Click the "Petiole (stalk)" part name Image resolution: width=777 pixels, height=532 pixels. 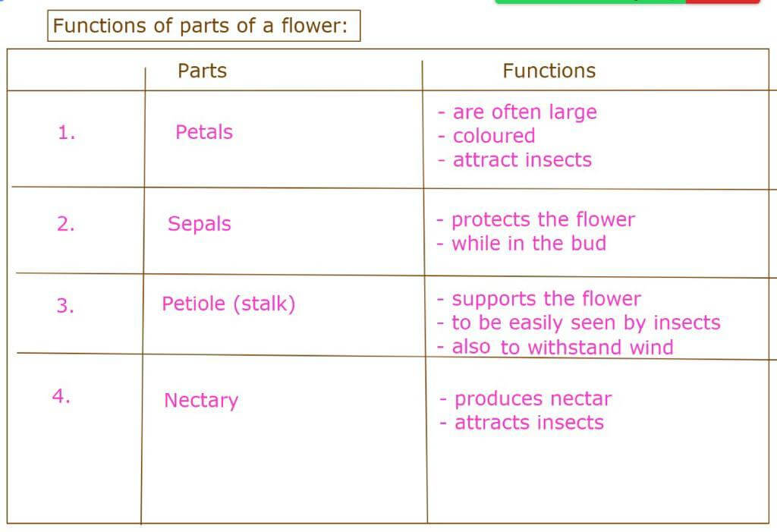228,304
